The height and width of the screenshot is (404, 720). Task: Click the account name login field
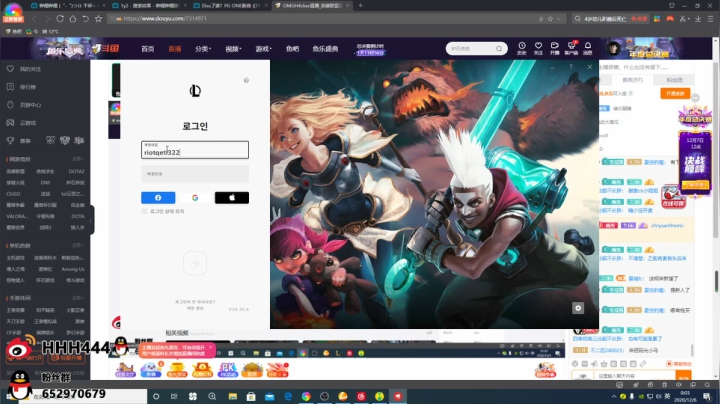(195, 150)
